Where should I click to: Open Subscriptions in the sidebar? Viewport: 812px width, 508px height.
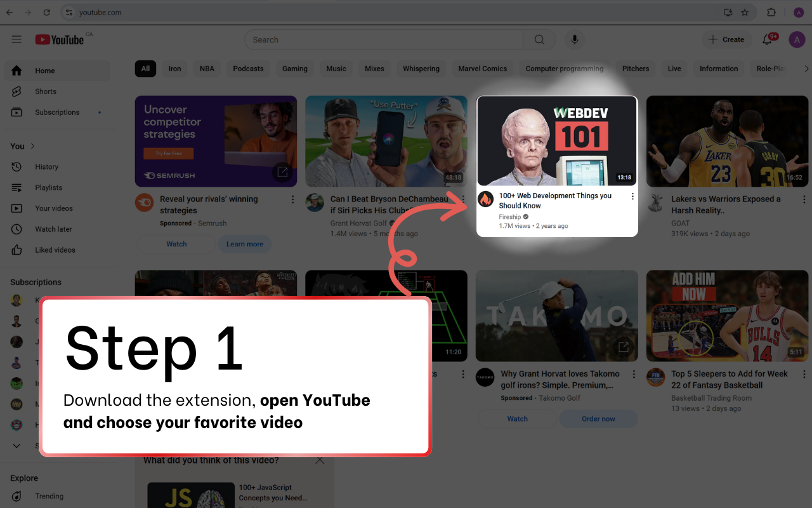click(57, 112)
